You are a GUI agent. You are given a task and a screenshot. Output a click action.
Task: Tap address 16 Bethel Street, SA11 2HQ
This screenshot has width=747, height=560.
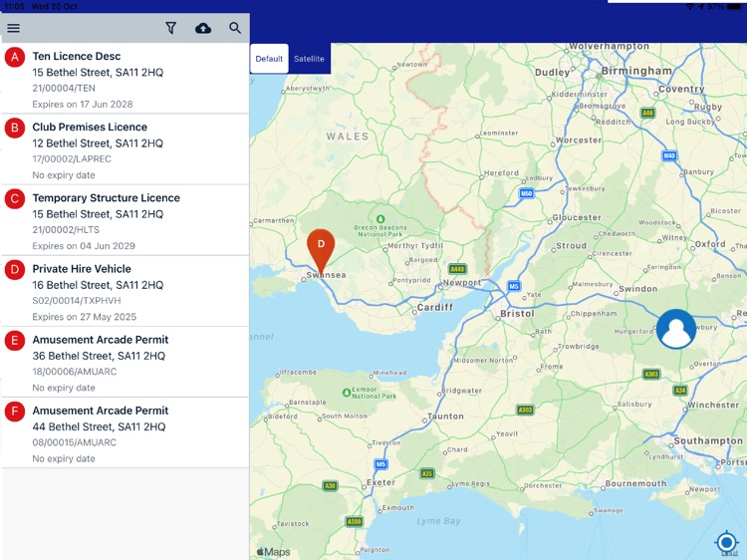tap(98, 285)
